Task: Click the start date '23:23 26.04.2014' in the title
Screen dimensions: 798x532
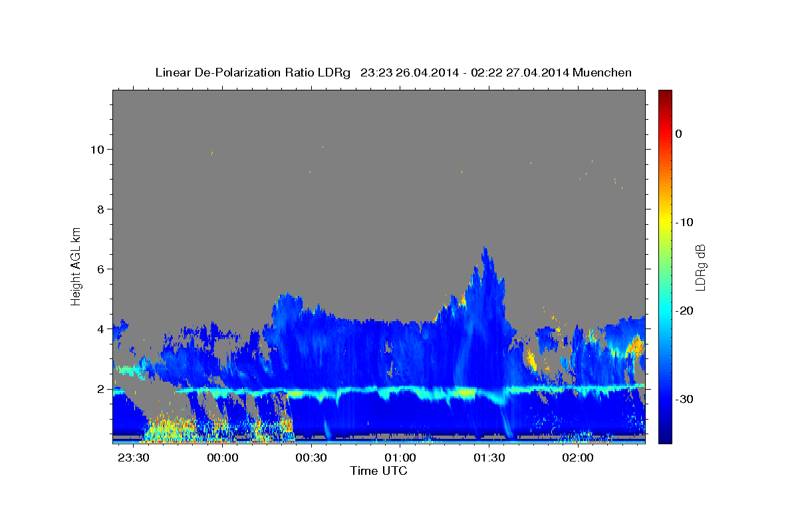Action: click(409, 72)
